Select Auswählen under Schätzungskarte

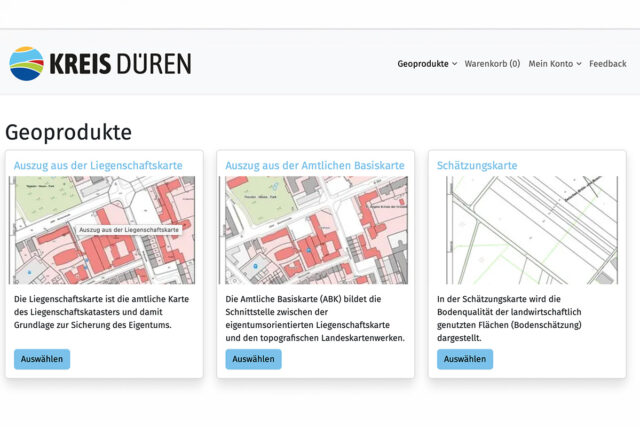point(465,359)
